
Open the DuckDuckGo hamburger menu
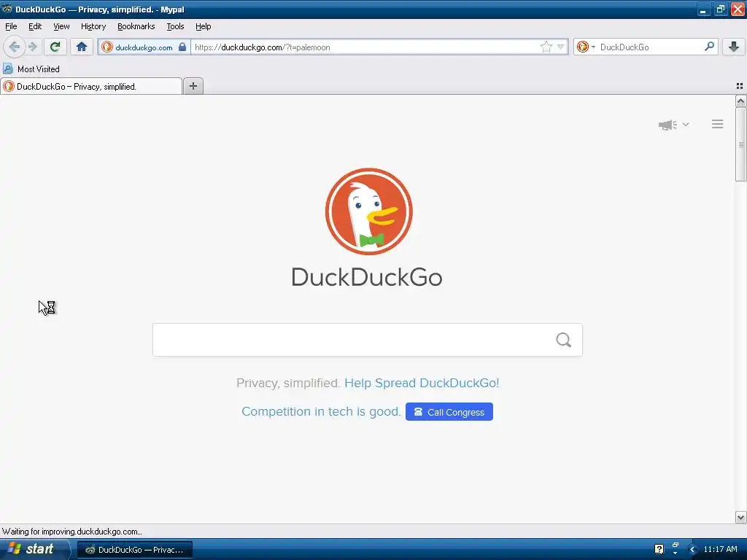pos(718,124)
